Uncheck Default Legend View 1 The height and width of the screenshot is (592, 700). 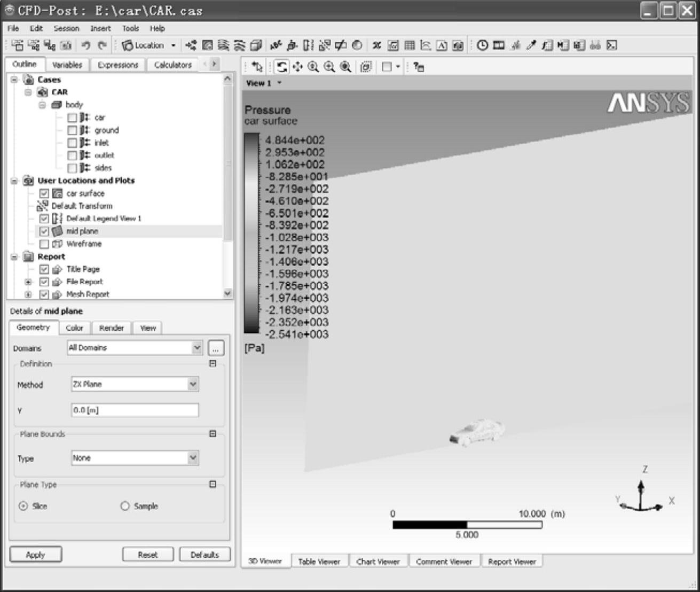pyautogui.click(x=44, y=219)
